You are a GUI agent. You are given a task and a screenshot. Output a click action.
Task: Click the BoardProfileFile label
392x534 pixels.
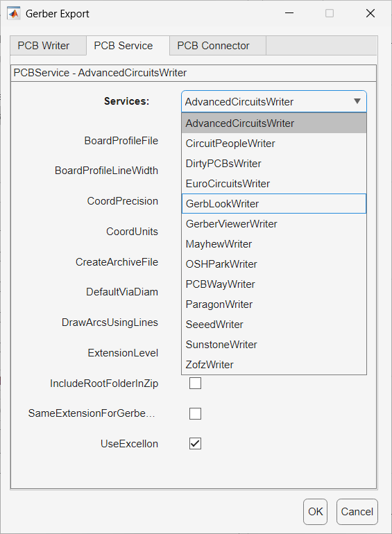coord(121,141)
